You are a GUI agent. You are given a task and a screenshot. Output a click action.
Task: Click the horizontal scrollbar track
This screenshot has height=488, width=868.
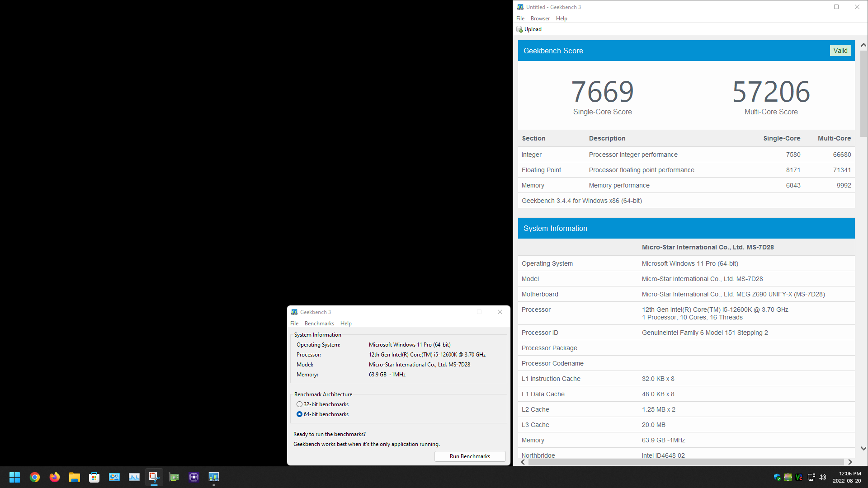coord(686,462)
